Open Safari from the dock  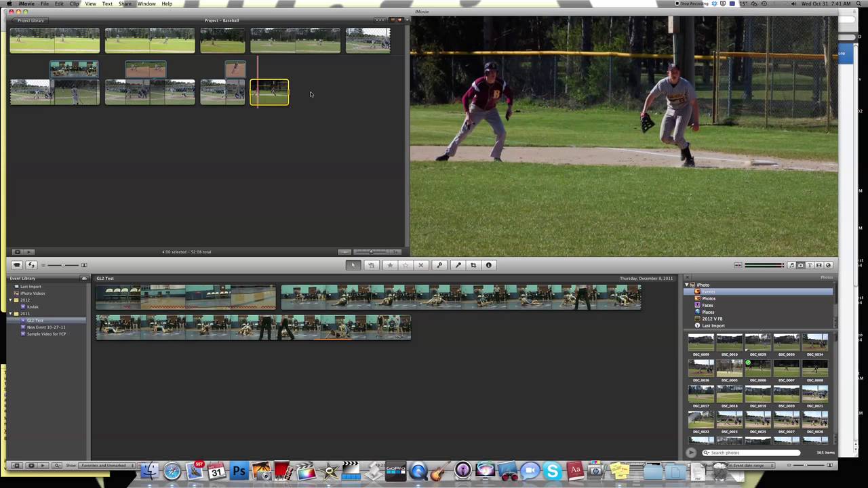[x=172, y=471]
